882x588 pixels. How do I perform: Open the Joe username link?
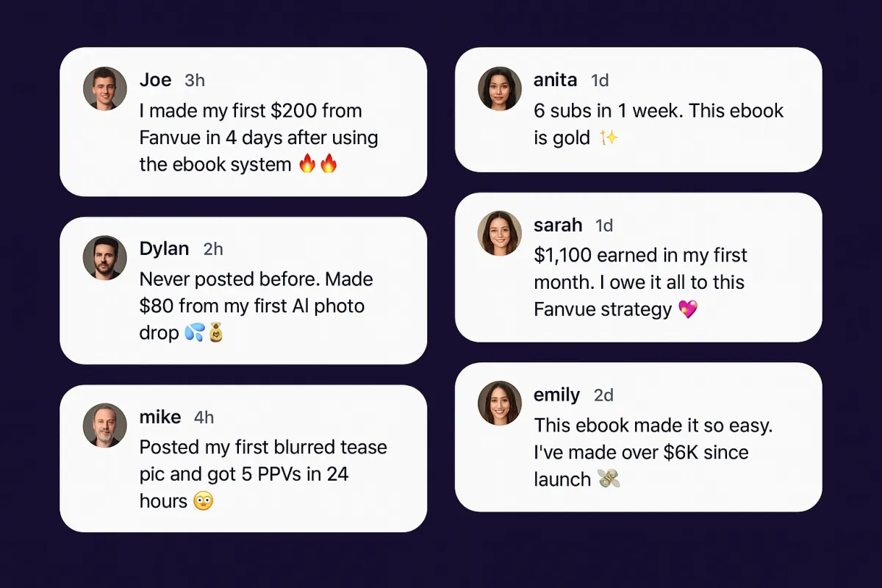(155, 80)
